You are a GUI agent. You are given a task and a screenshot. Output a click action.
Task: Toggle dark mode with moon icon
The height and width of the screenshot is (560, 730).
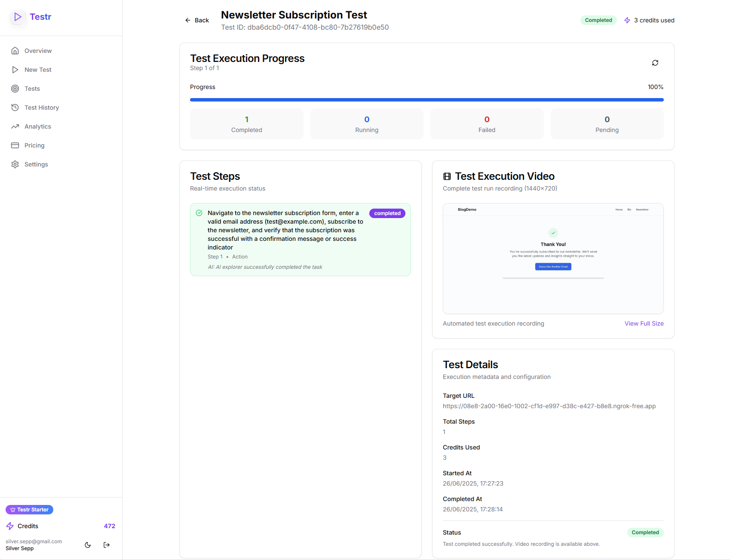point(88,545)
